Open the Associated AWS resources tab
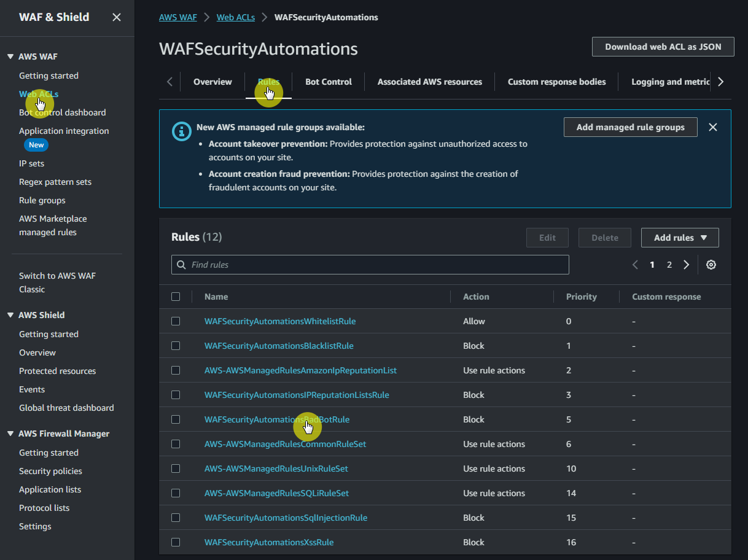The image size is (748, 560). click(x=430, y=82)
